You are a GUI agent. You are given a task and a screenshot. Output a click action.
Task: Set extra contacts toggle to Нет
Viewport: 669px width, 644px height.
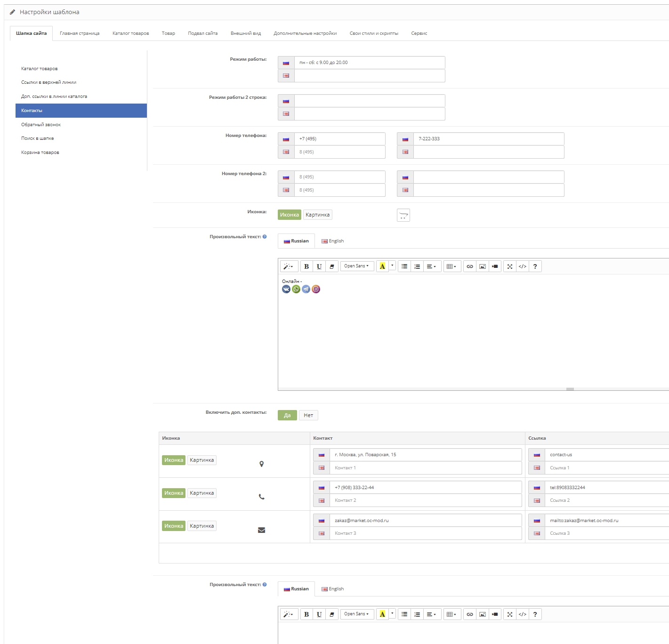(x=308, y=415)
